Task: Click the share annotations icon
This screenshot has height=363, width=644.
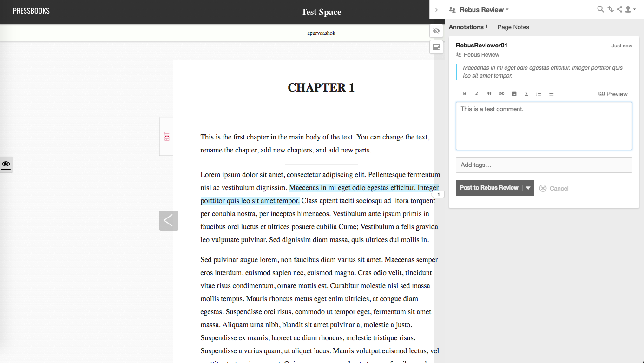Action: (x=619, y=9)
